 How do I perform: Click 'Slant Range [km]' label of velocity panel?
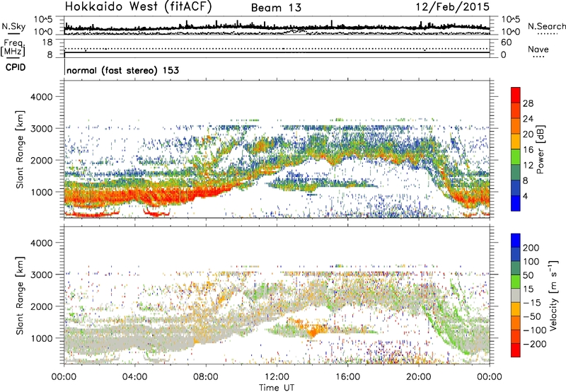[x=20, y=296]
